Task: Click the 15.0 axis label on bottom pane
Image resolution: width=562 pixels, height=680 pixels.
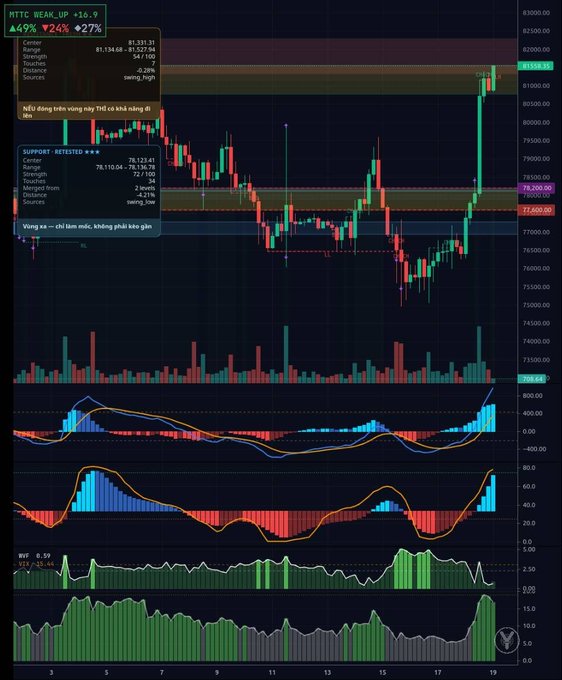Action: (529, 608)
